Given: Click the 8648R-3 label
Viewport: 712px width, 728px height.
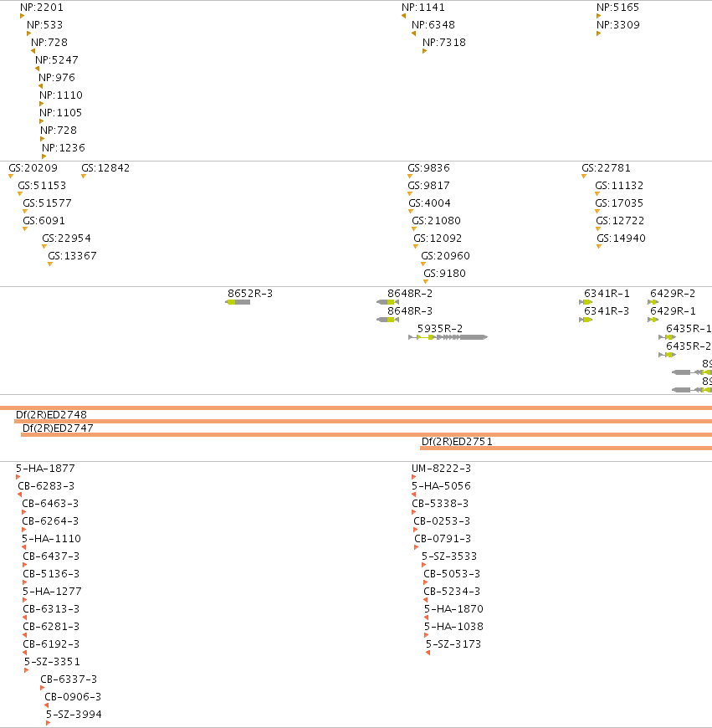Looking at the screenshot, I should 410,311.
